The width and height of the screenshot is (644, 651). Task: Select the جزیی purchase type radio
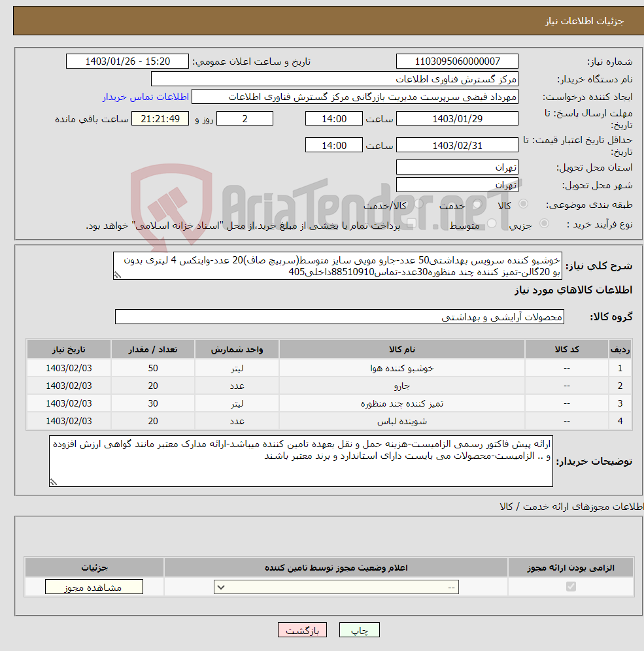544,224
